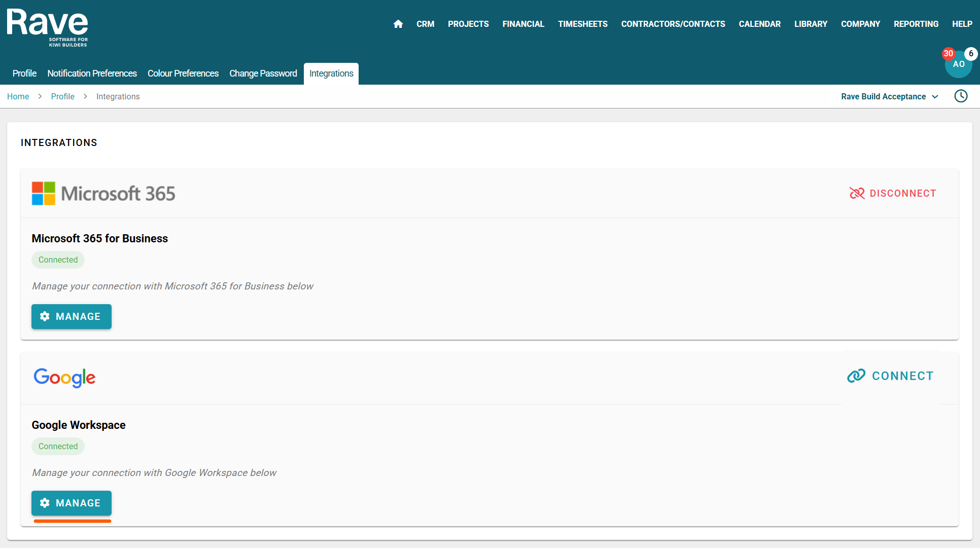Screen dimensions: 980x548
Task: Open the REPORTING menu
Action: click(916, 24)
